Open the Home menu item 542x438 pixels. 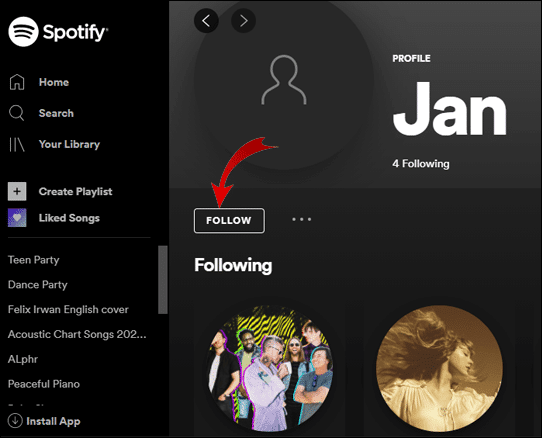coord(54,82)
